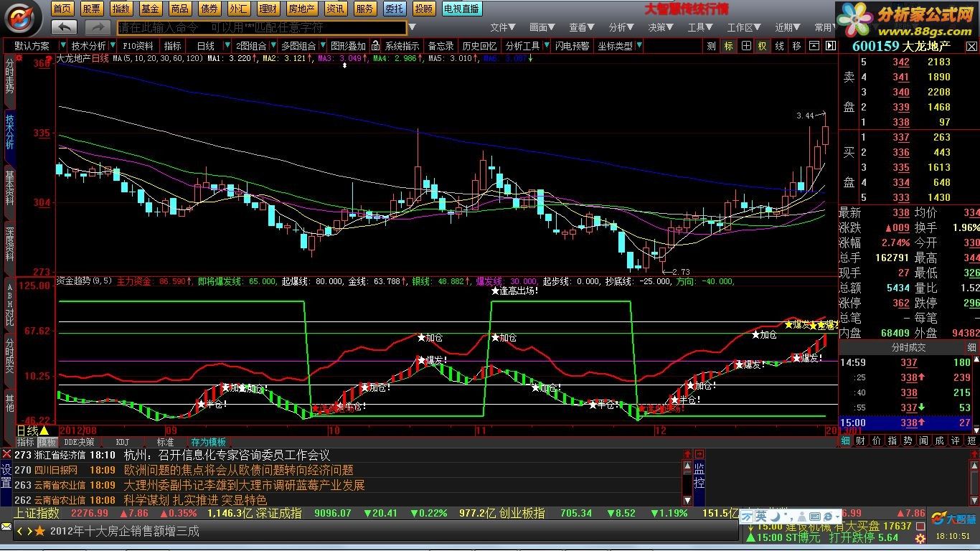Open the 工具 menu
Image resolution: width=980 pixels, height=551 pixels.
coord(701,27)
